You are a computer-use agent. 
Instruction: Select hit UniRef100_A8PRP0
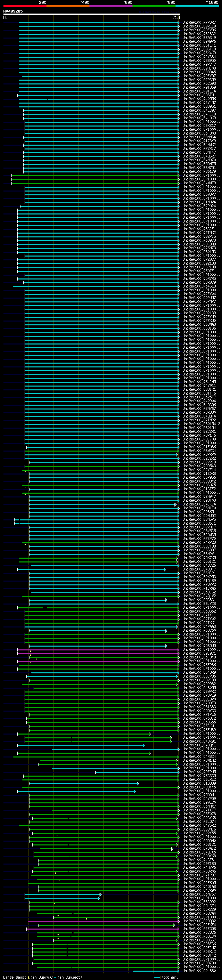[x=199, y=454]
